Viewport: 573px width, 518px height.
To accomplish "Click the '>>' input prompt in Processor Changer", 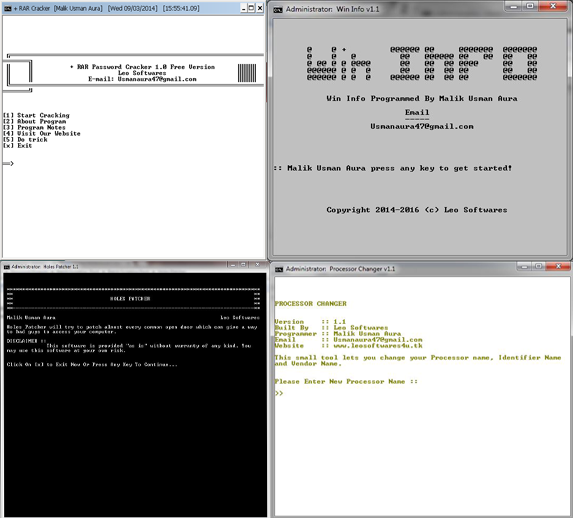I will point(279,394).
